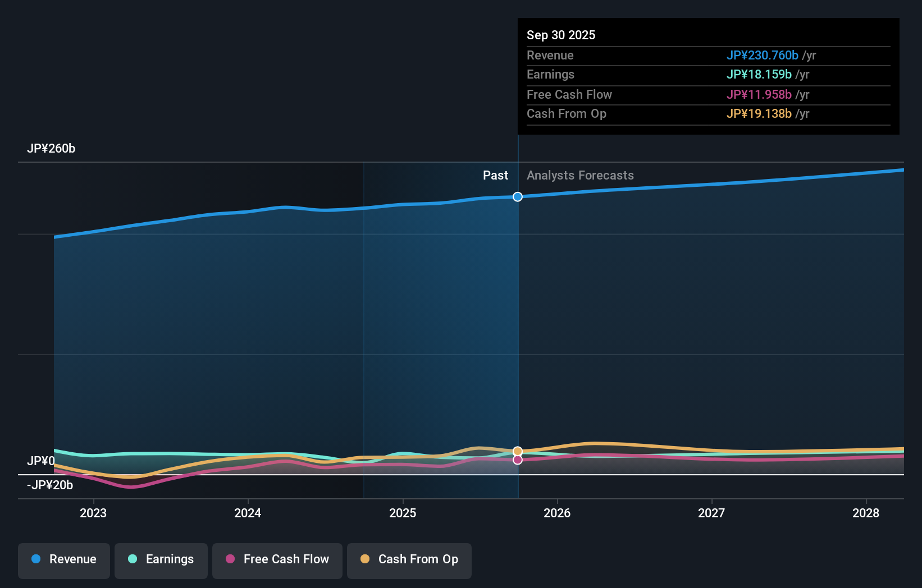Select the Revenue data point marker on the chart
This screenshot has width=922, height=588.
tap(517, 196)
